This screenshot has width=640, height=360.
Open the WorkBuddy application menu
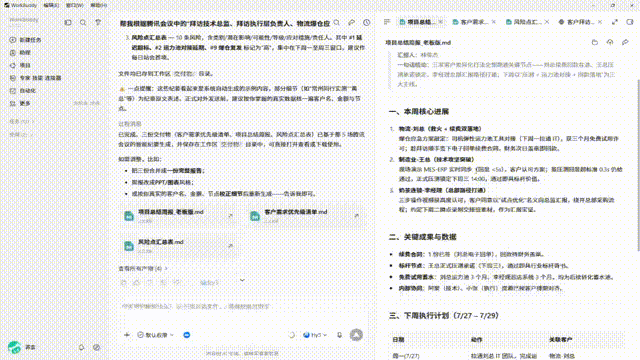click(x=21, y=5)
